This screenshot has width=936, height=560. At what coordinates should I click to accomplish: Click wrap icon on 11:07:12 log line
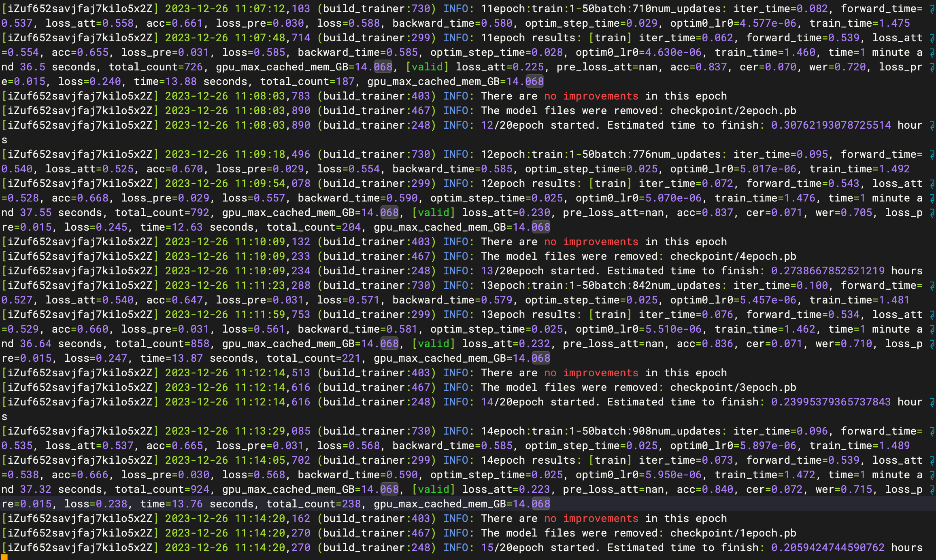coord(932,9)
